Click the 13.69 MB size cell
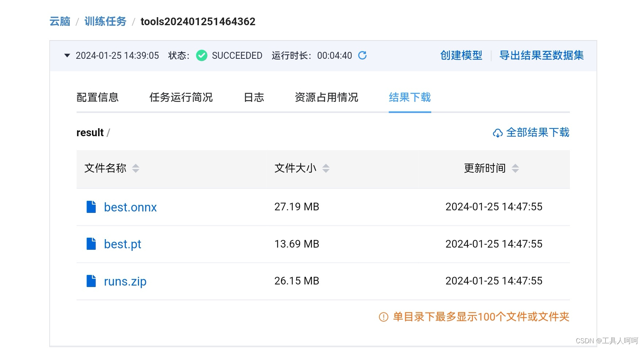This screenshot has width=644, height=348. (297, 244)
